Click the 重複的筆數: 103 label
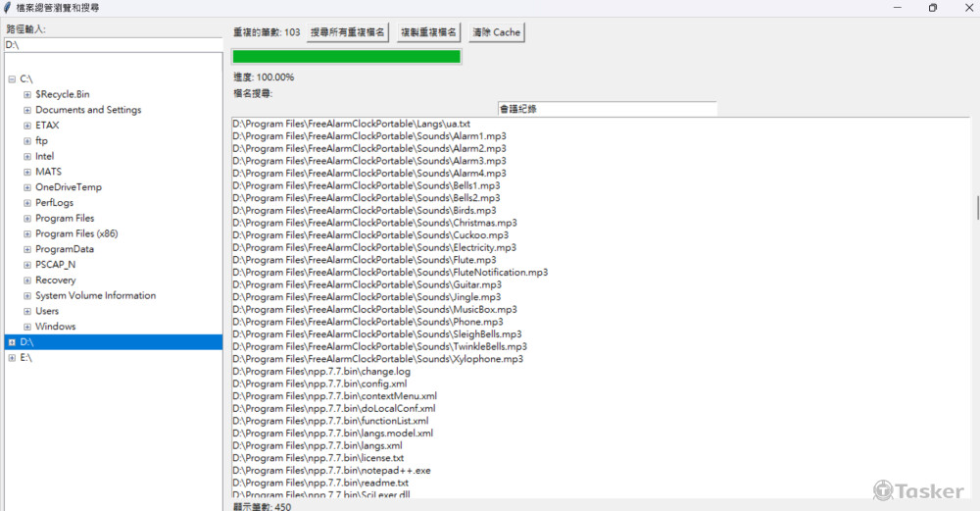 [267, 32]
